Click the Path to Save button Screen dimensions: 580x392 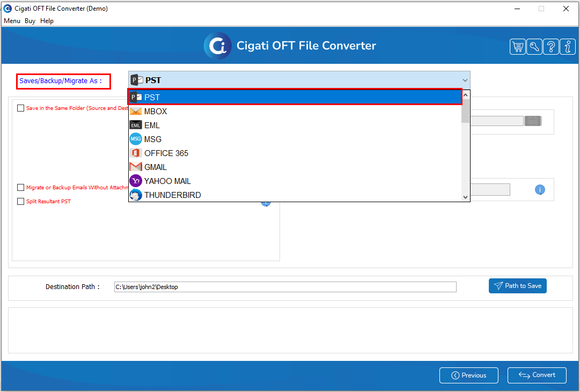pyautogui.click(x=517, y=286)
